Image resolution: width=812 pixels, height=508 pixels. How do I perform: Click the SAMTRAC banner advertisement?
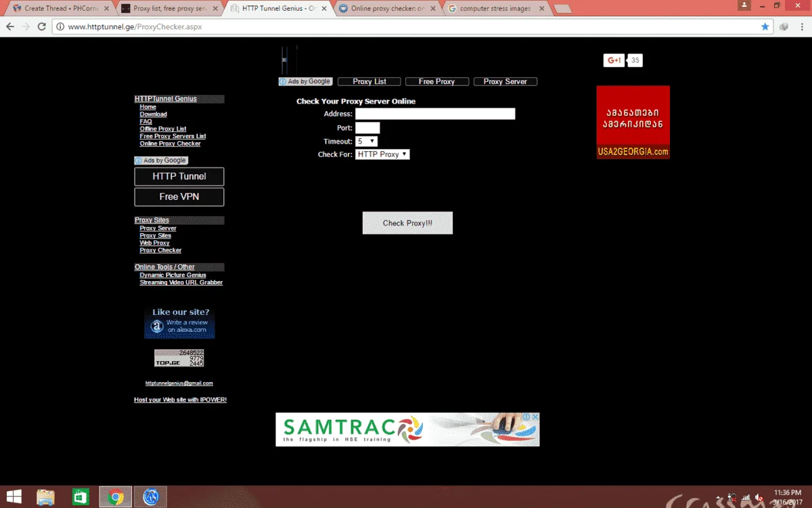click(x=407, y=429)
